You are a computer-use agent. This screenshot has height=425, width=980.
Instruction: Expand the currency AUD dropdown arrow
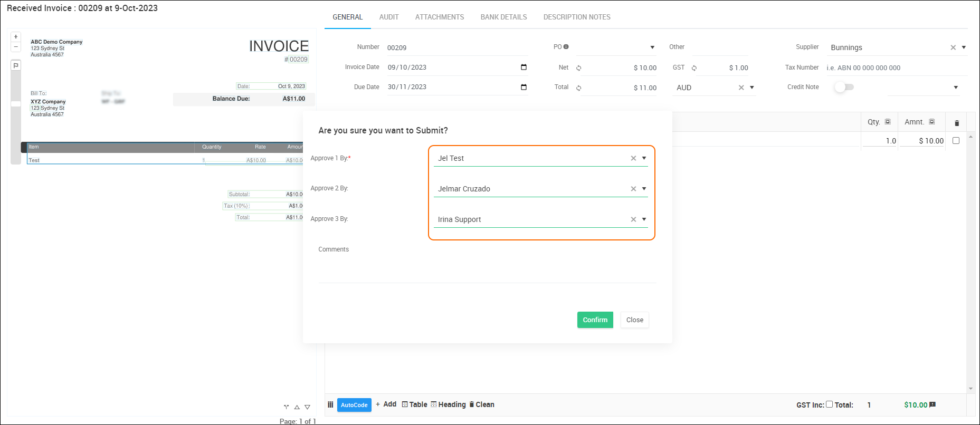(x=752, y=88)
